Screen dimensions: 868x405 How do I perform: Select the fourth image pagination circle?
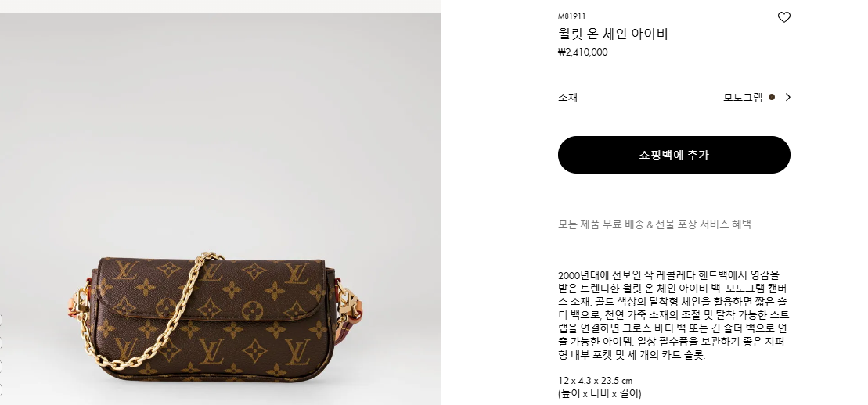pos(1,391)
